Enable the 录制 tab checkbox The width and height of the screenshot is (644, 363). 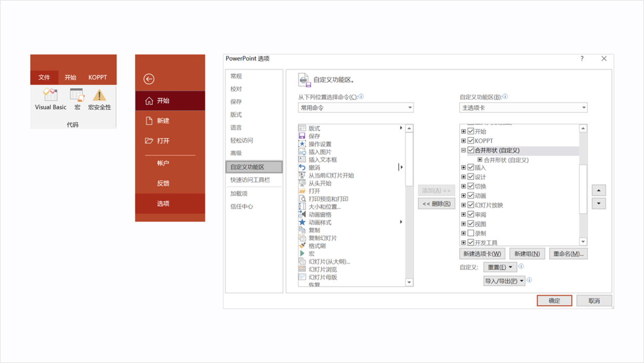pyautogui.click(x=471, y=234)
